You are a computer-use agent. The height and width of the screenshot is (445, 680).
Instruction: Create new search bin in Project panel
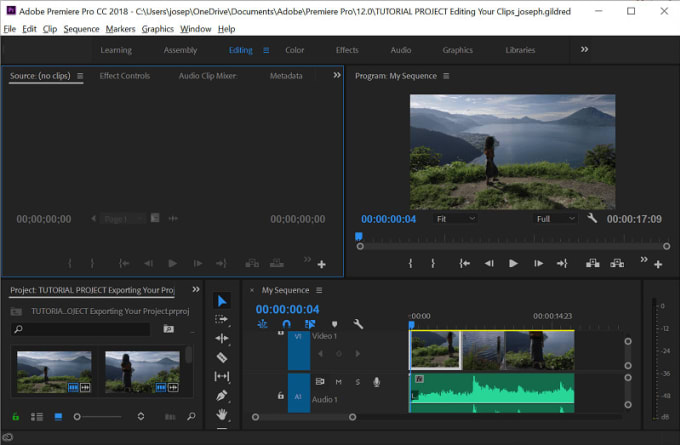[x=168, y=329]
